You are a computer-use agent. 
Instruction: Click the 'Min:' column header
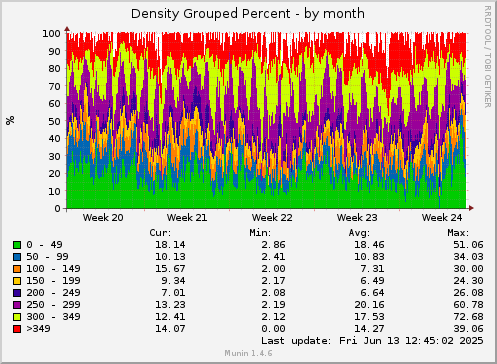click(x=260, y=233)
